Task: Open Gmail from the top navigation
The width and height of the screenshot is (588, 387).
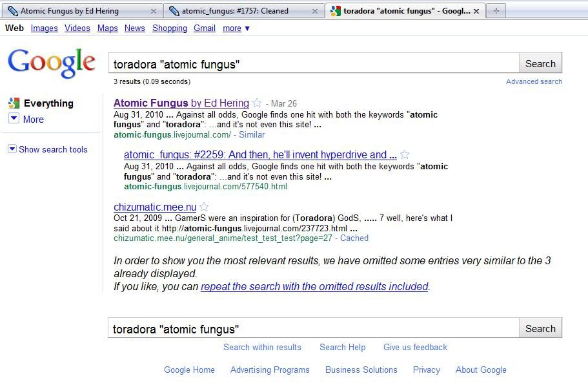Action: tap(205, 28)
